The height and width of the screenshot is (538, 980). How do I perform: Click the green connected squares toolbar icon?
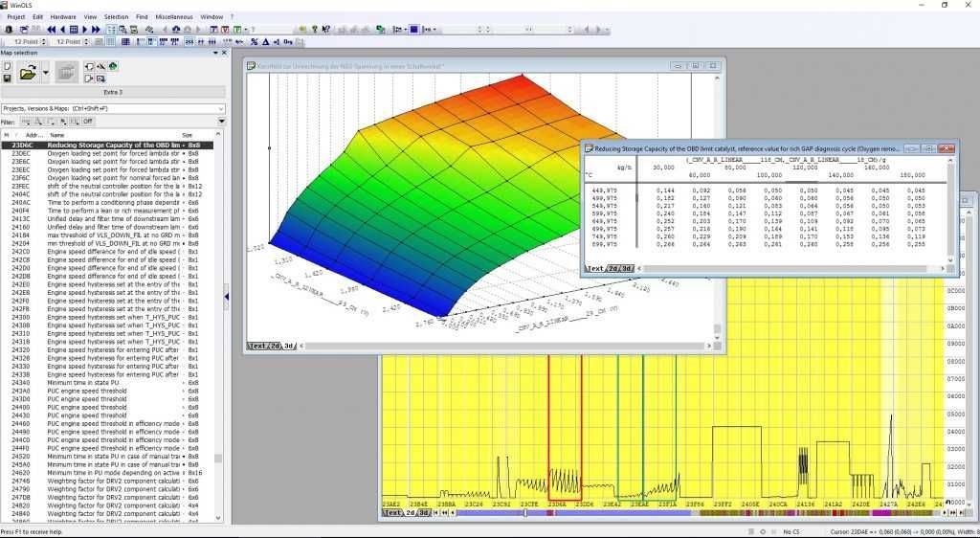[x=381, y=30]
